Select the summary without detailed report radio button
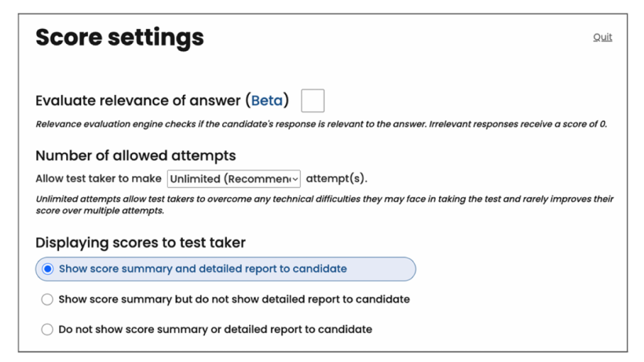The height and width of the screenshot is (362, 644). point(47,300)
